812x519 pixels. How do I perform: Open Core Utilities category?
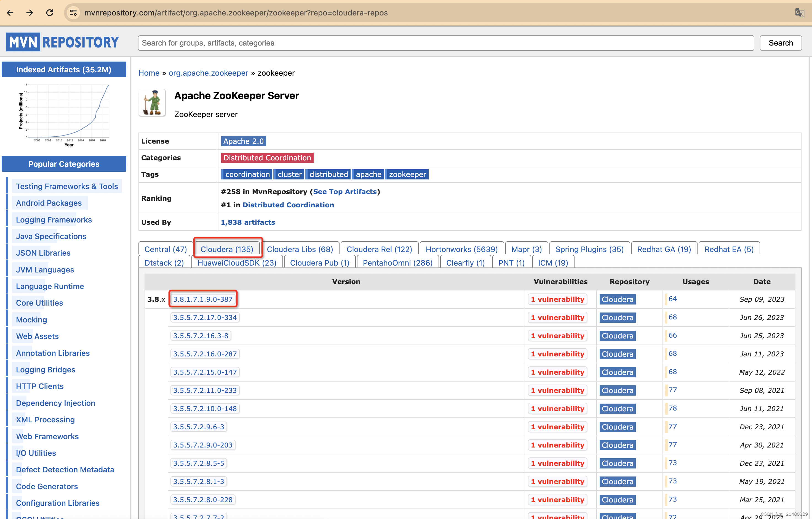click(39, 303)
